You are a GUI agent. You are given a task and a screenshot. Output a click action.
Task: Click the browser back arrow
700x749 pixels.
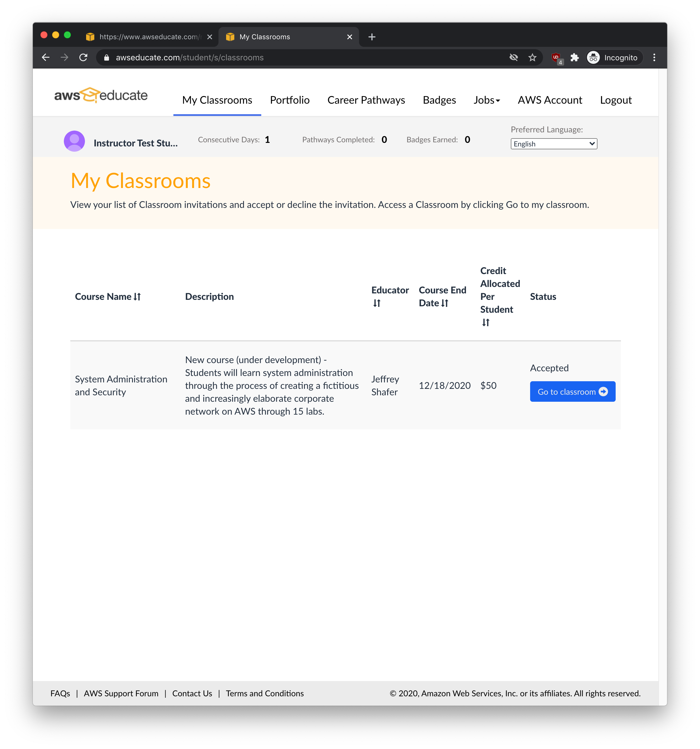coord(46,57)
